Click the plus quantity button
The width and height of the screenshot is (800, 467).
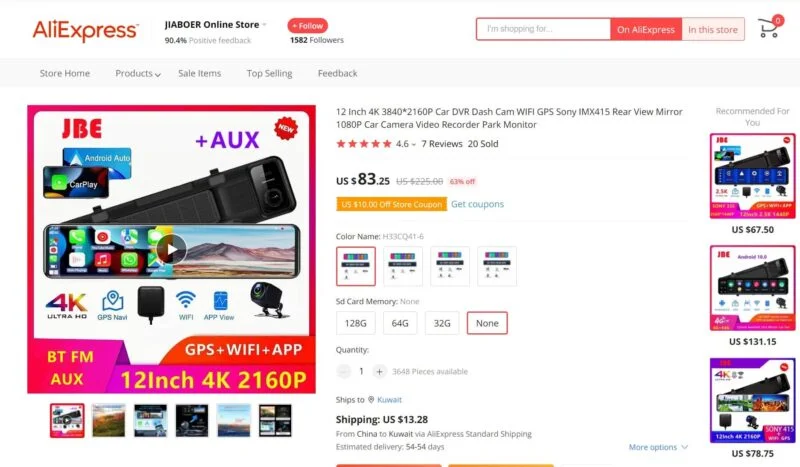pos(379,371)
